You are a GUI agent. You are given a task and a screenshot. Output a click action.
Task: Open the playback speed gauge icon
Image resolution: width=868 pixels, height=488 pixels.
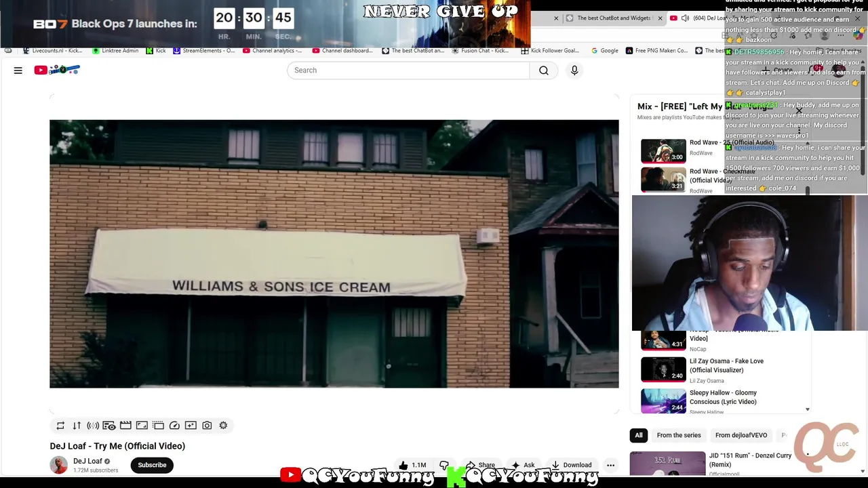[x=174, y=426]
